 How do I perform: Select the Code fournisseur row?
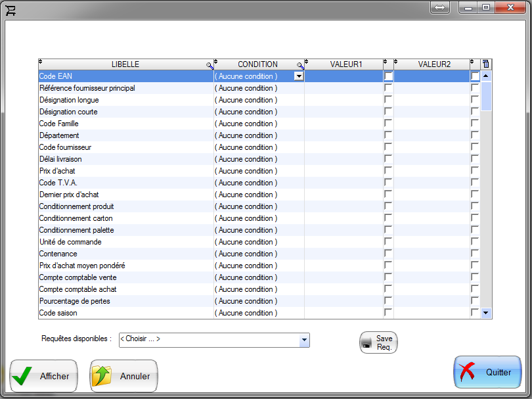pyautogui.click(x=125, y=147)
